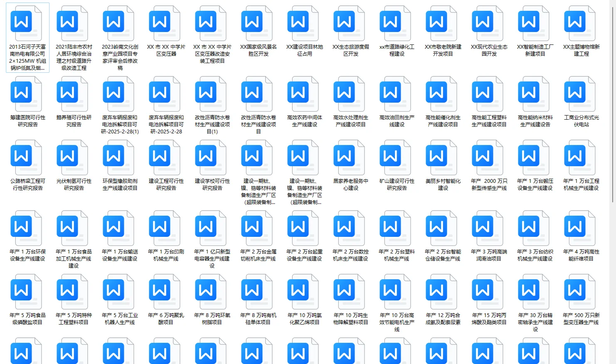Screen dimensions: 616x364
Task: Select the label 年产 2 万台起重设备生产线建设
Action: point(305,255)
